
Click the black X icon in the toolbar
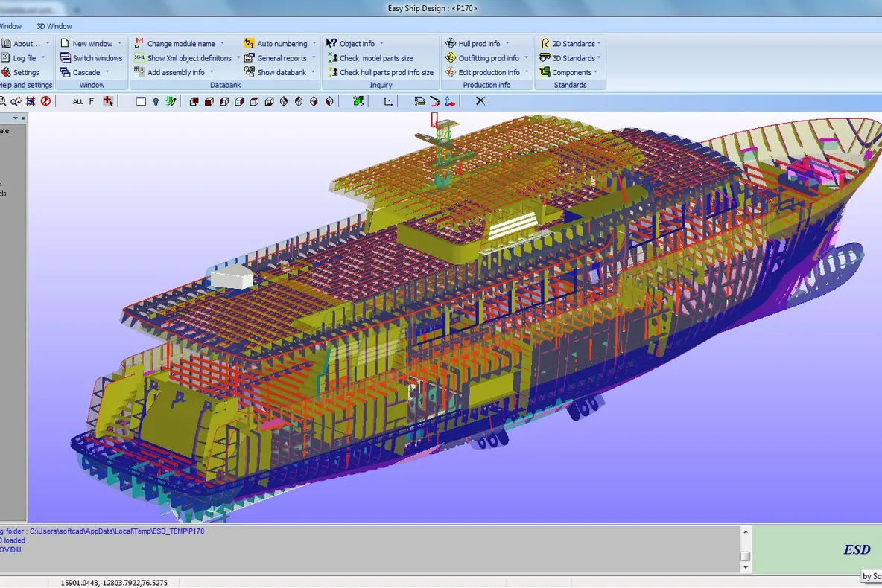pyautogui.click(x=480, y=101)
